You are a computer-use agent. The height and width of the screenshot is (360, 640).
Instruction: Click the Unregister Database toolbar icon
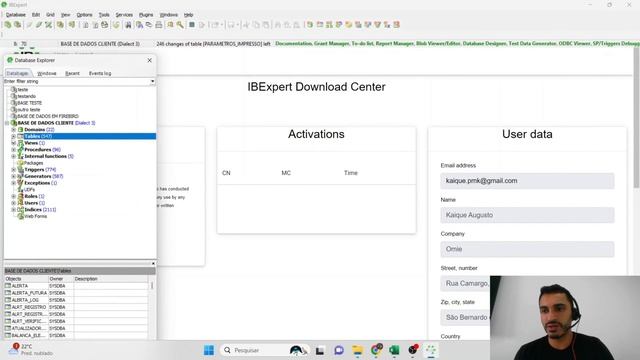(x=18, y=25)
